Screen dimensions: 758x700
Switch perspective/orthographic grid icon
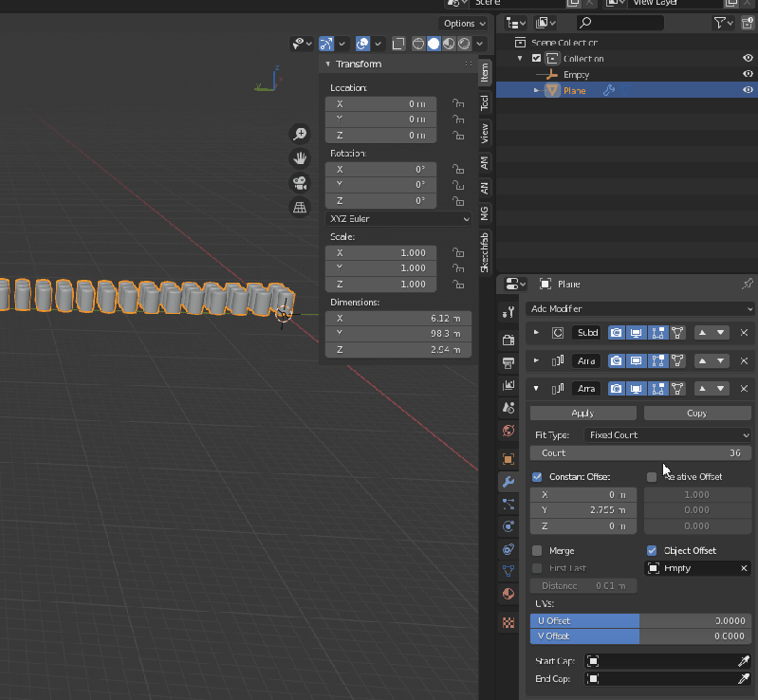(x=300, y=208)
